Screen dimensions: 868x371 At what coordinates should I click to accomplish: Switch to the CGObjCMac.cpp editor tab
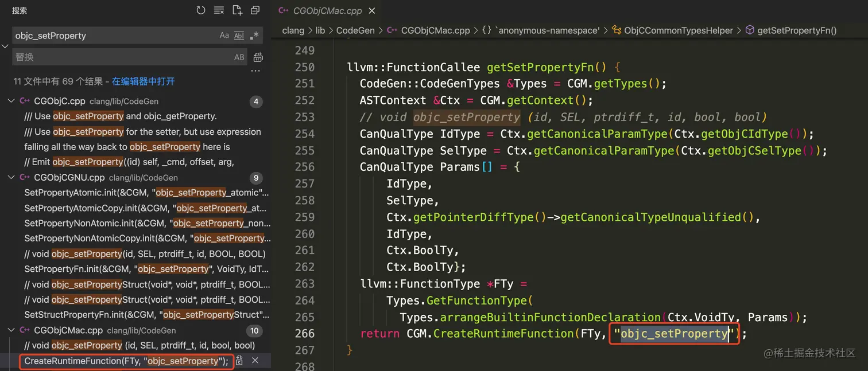click(x=327, y=10)
